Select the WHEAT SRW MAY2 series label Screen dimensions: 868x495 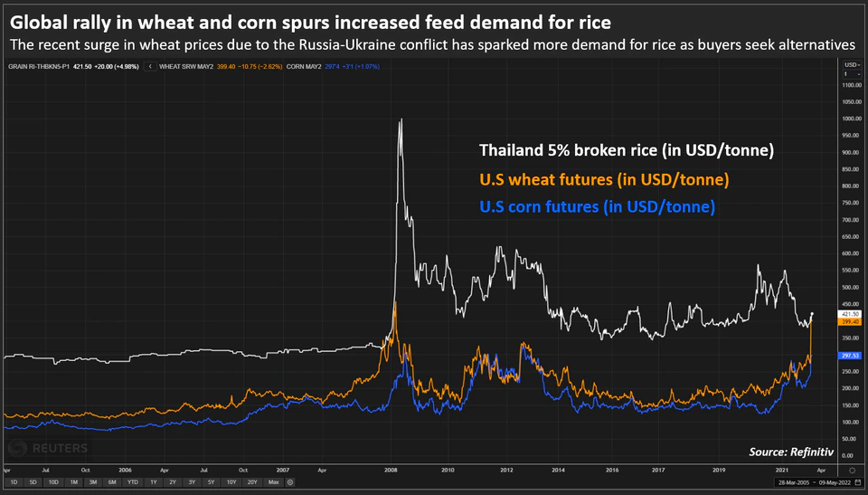(x=186, y=67)
